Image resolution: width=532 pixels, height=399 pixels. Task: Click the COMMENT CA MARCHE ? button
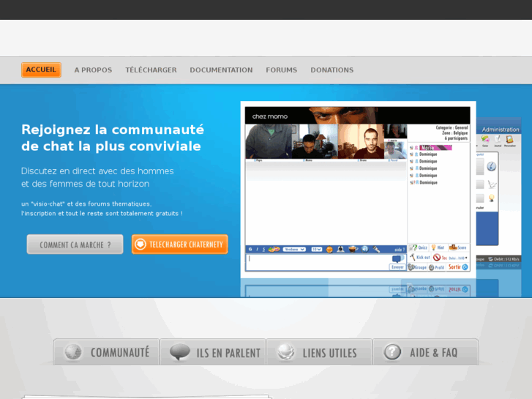(75, 244)
